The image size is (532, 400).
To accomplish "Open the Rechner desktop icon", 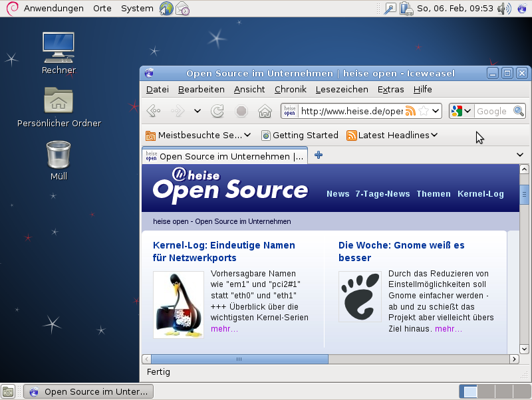I will 59,53.
